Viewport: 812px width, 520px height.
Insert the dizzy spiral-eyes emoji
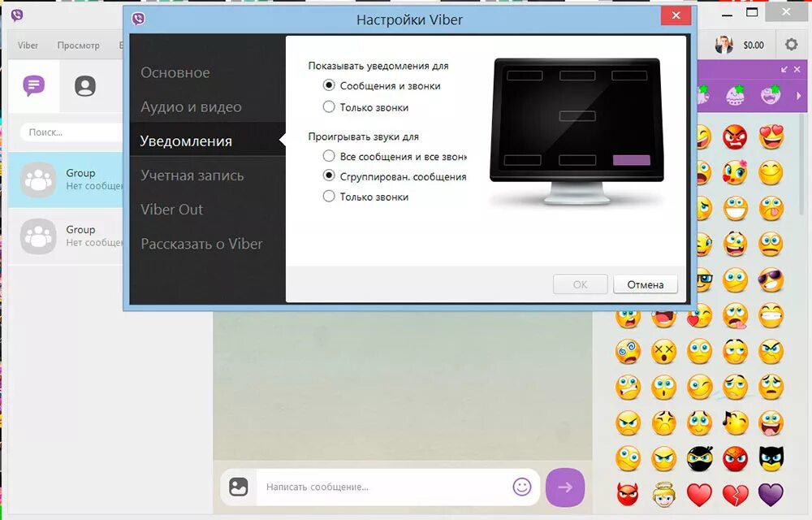628,352
